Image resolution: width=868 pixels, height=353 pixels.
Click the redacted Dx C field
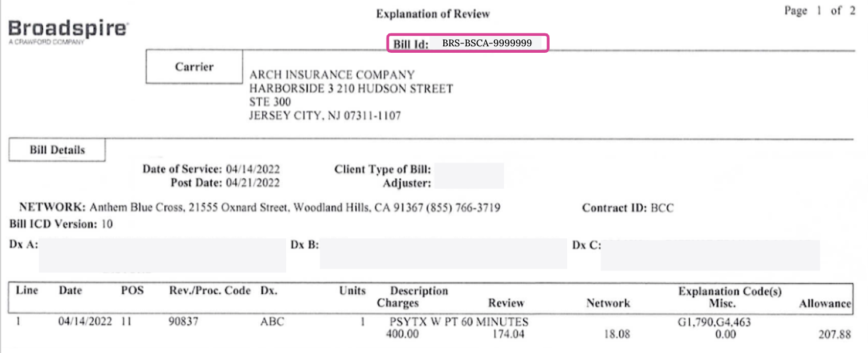point(710,255)
